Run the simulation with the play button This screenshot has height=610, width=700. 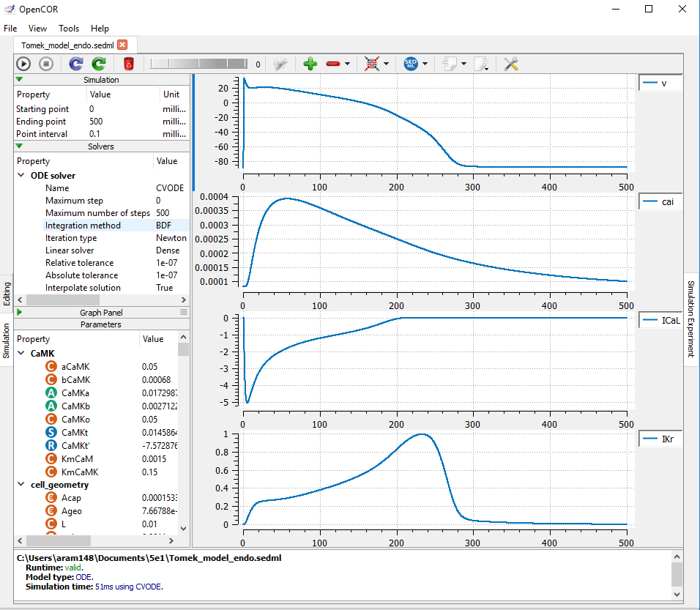[23, 64]
